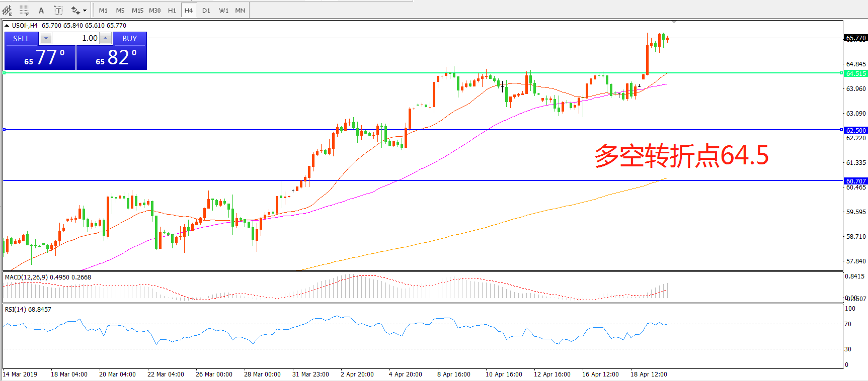This screenshot has width=868, height=381.
Task: Select the MN monthly timeframe
Action: click(240, 11)
